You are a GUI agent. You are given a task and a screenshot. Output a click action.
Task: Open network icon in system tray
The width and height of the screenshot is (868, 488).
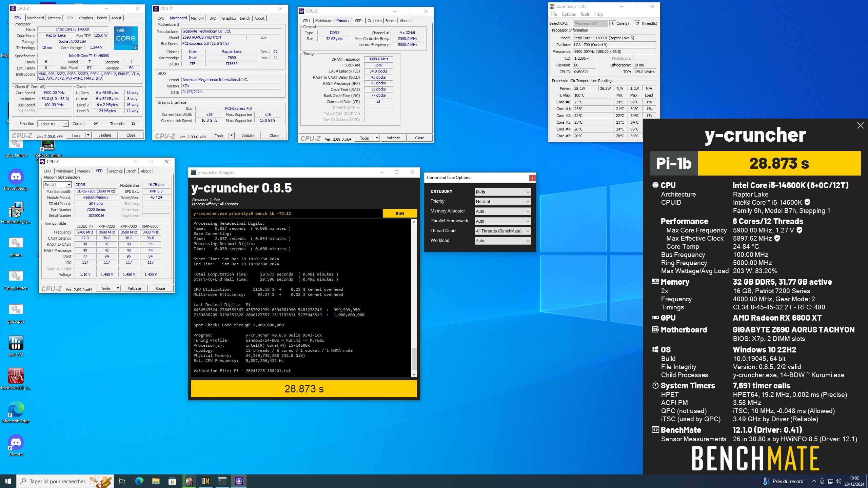(830, 481)
